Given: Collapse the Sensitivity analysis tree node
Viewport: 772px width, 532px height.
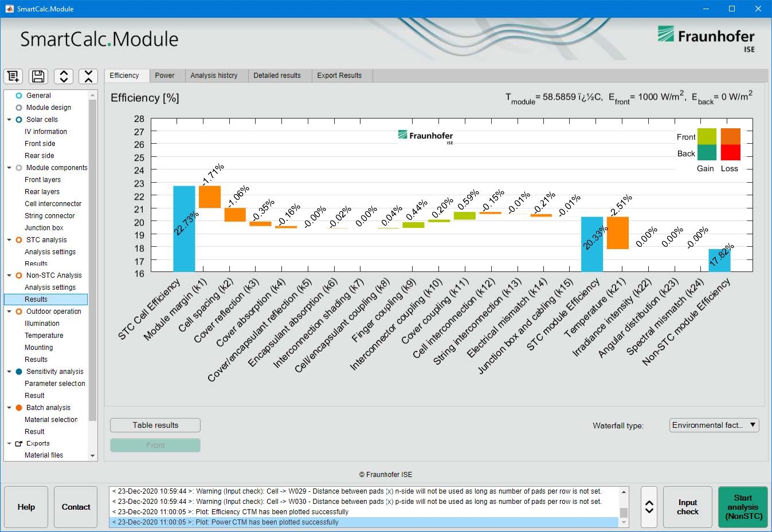Looking at the screenshot, I should coord(9,372).
